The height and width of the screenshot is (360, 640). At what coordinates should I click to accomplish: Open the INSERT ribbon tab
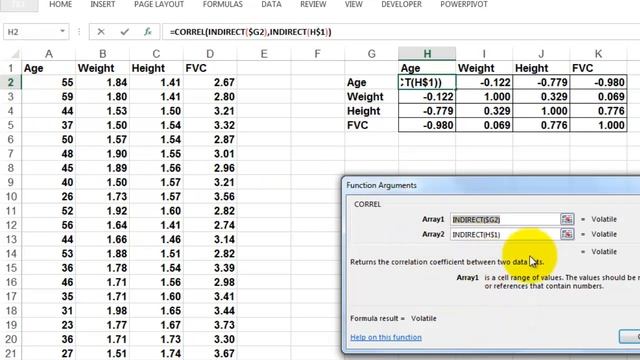[102, 4]
